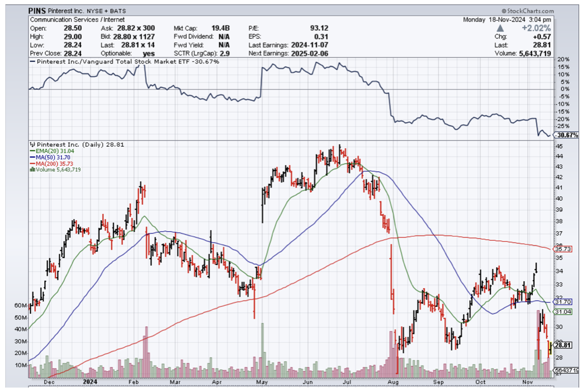Click the PINS ticker symbol
The width and height of the screenshot is (585, 392).
(38, 11)
